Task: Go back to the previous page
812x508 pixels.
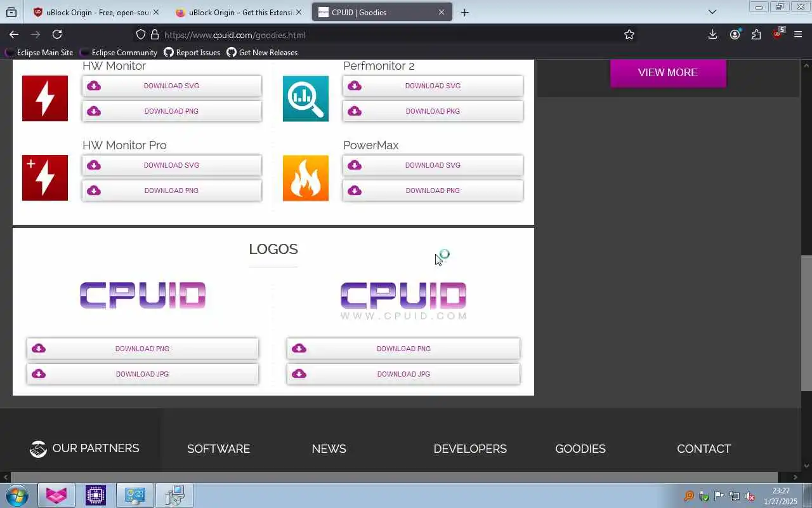Action: (14, 34)
